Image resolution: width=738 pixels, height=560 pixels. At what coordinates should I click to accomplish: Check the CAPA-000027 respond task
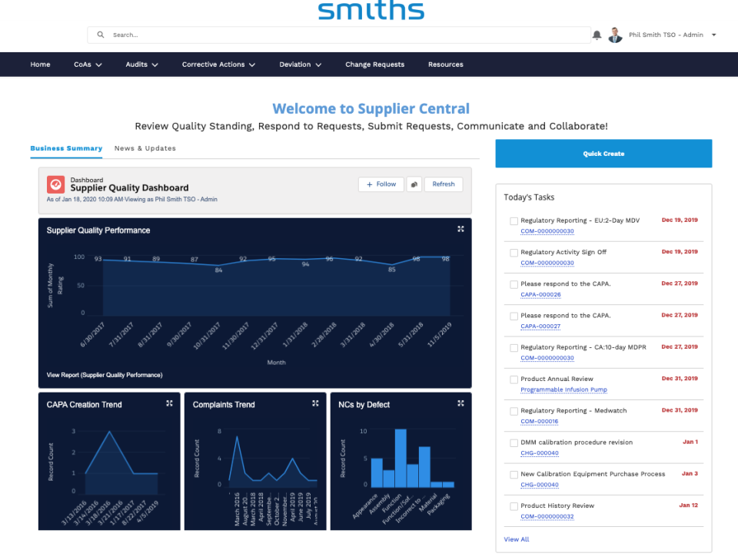coord(514,316)
